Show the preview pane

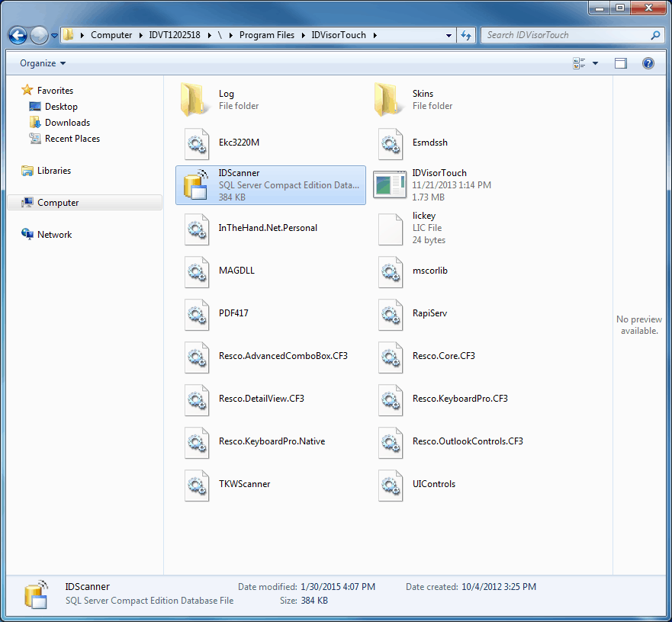click(620, 63)
